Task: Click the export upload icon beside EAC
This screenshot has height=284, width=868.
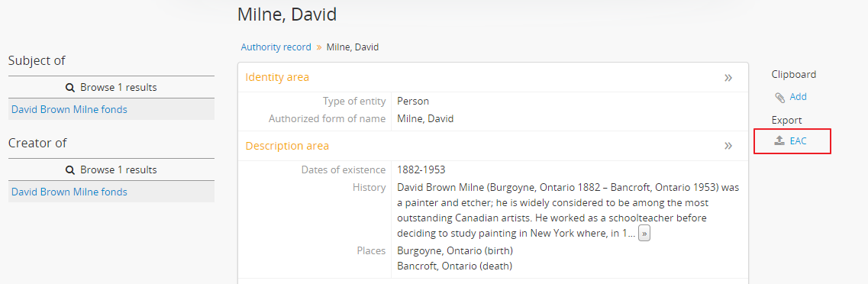Action: pos(779,140)
